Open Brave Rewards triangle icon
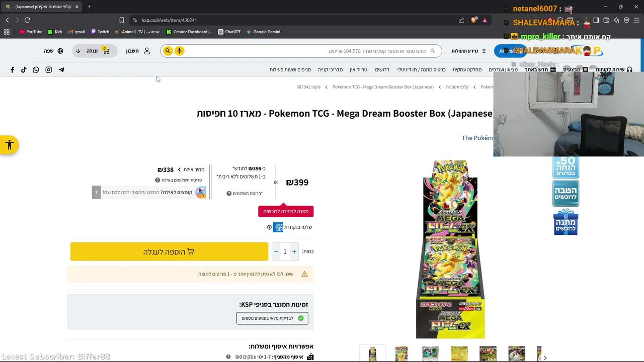This screenshot has height=362, width=644. point(485,20)
